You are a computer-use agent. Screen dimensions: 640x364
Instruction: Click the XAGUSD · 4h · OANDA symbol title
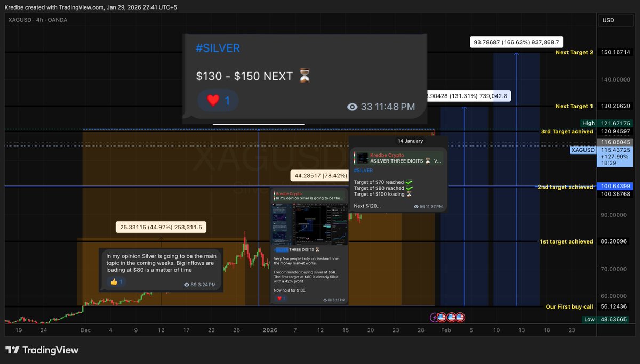tap(37, 20)
